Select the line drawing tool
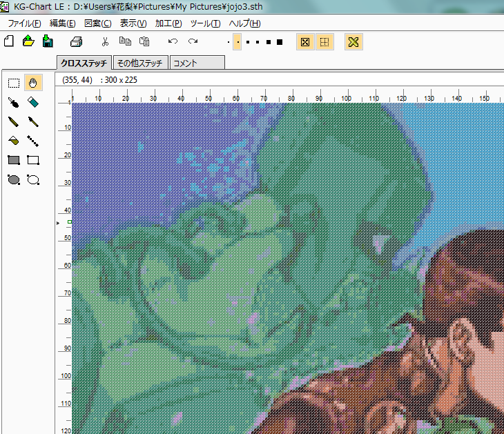This screenshot has height=434, width=504. (33, 141)
